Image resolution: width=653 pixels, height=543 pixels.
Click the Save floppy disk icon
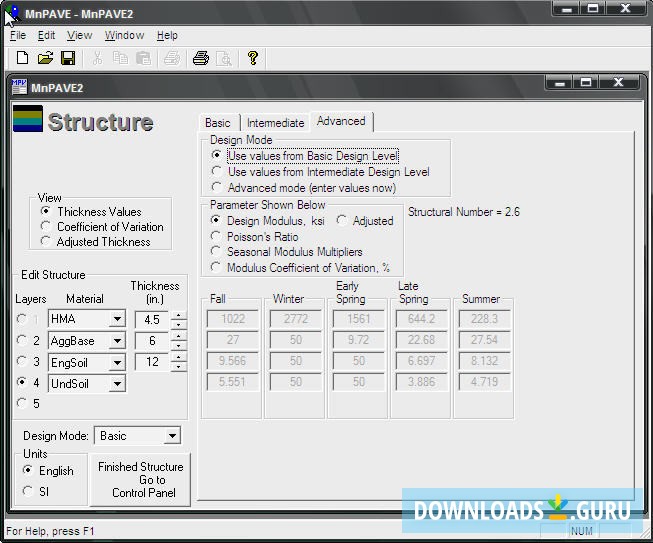pyautogui.click(x=68, y=58)
